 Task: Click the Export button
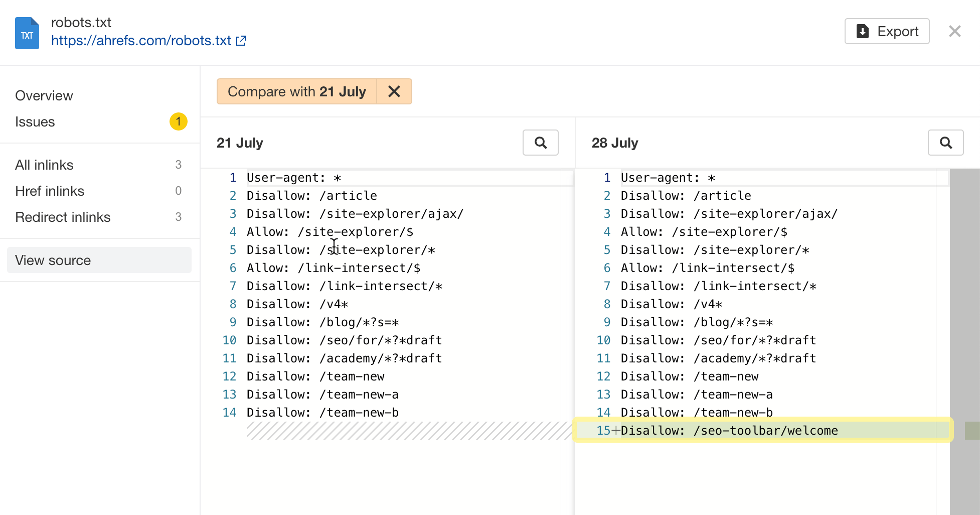point(887,31)
